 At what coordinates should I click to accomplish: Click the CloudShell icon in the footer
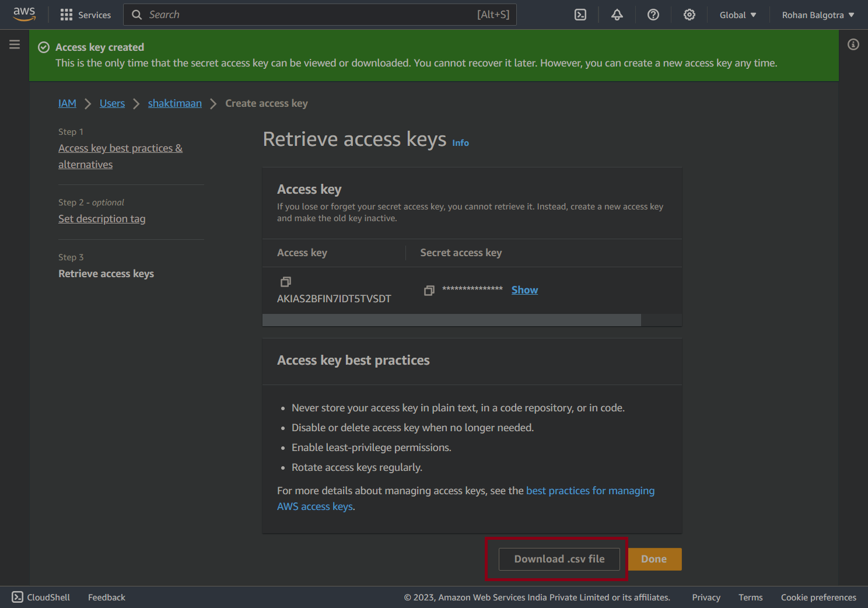pyautogui.click(x=17, y=597)
